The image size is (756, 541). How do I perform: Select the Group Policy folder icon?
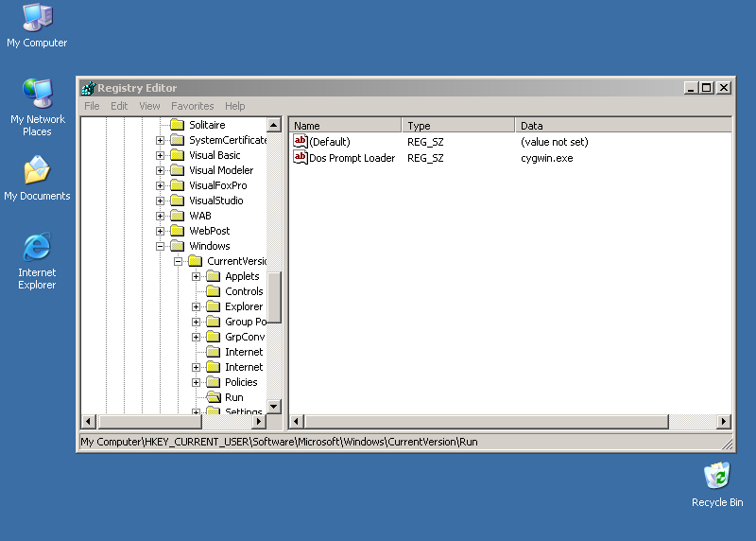pyautogui.click(x=214, y=322)
